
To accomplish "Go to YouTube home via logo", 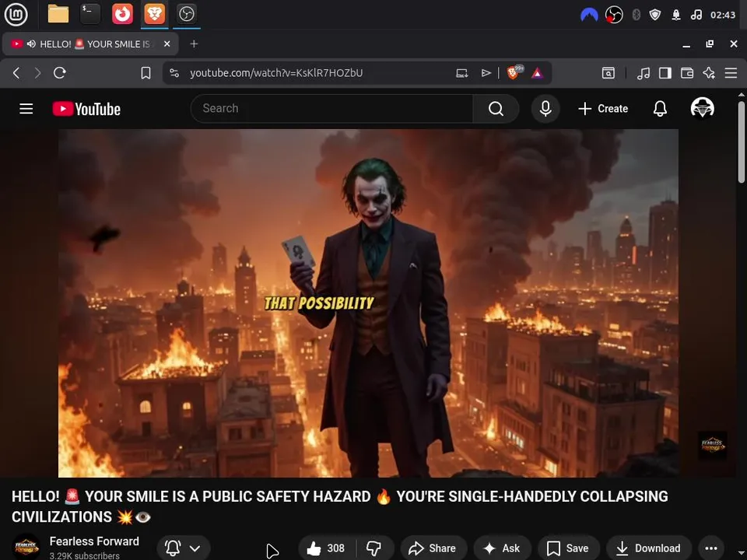I will pos(86,109).
